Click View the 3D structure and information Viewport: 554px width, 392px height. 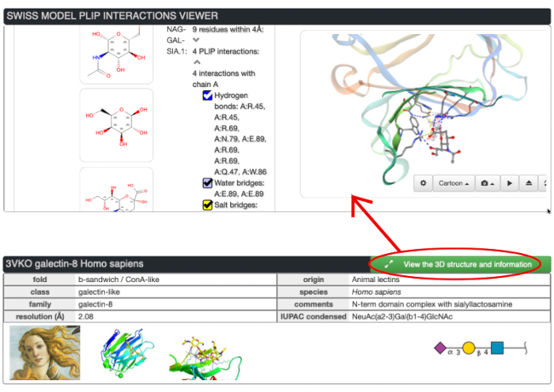click(x=461, y=264)
